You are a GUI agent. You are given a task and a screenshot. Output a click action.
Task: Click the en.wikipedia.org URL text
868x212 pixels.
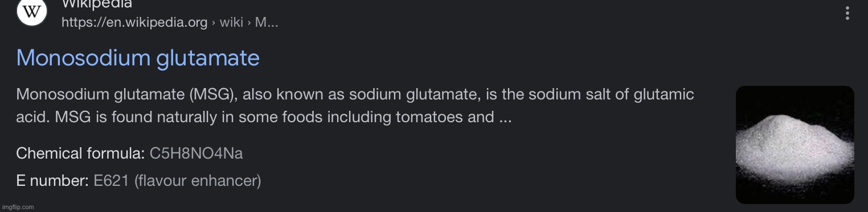134,23
